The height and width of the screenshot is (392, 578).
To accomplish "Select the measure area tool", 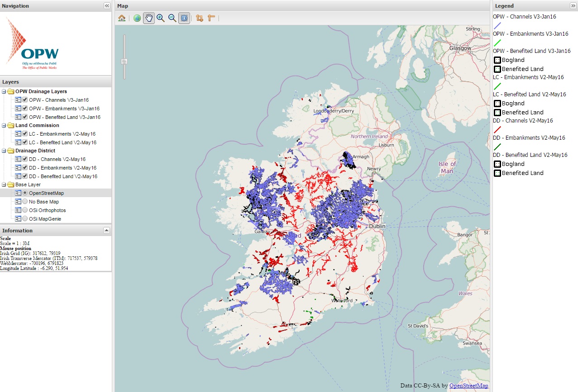I will pyautogui.click(x=199, y=18).
